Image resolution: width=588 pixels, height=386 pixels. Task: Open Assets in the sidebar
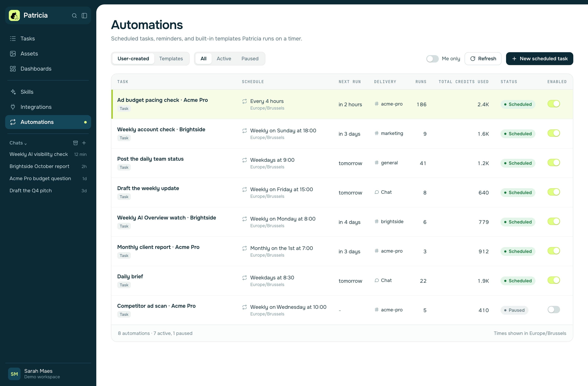[x=48, y=54]
